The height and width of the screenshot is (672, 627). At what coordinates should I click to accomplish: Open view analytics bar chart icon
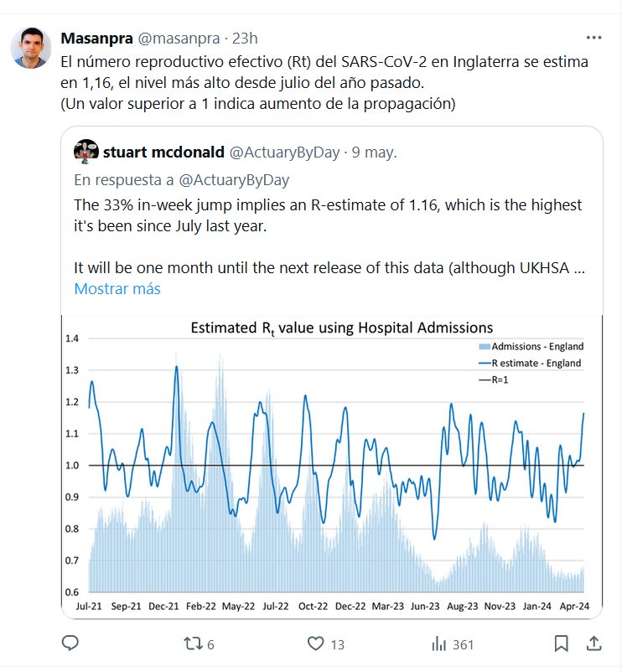click(438, 644)
